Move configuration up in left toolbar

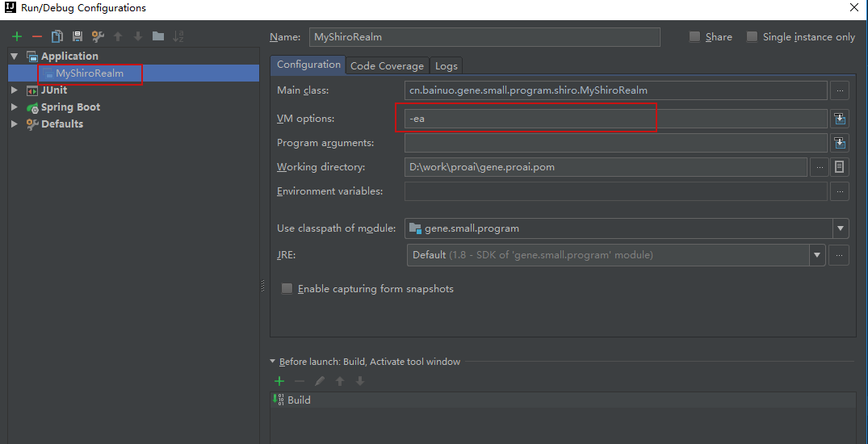point(117,36)
